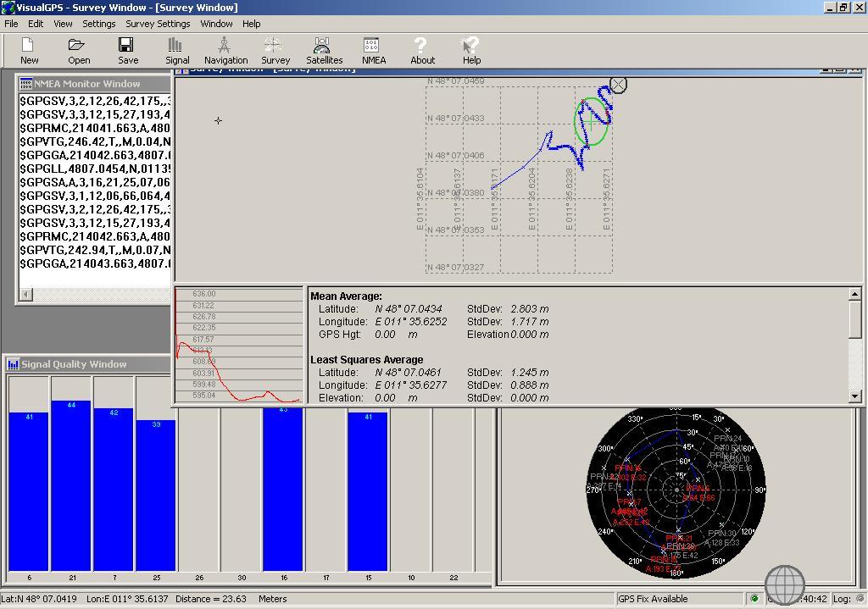Click the Signal Quality Window title bar
Screen dimensions: 868x609
pyautogui.click(x=88, y=364)
